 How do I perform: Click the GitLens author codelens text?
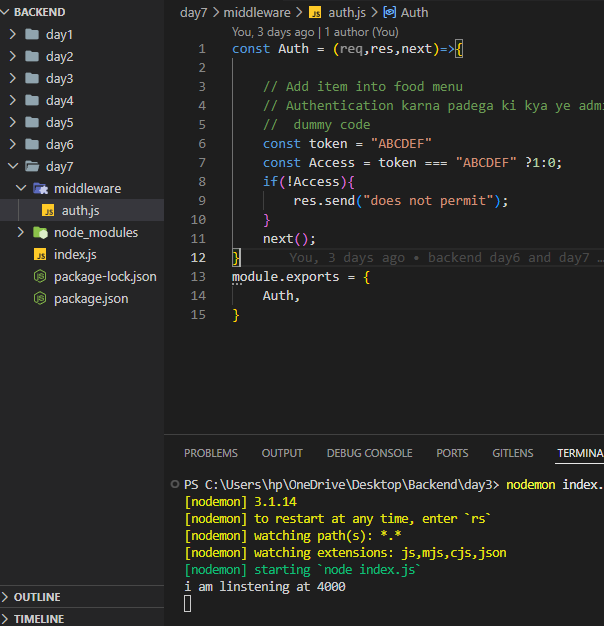click(315, 32)
